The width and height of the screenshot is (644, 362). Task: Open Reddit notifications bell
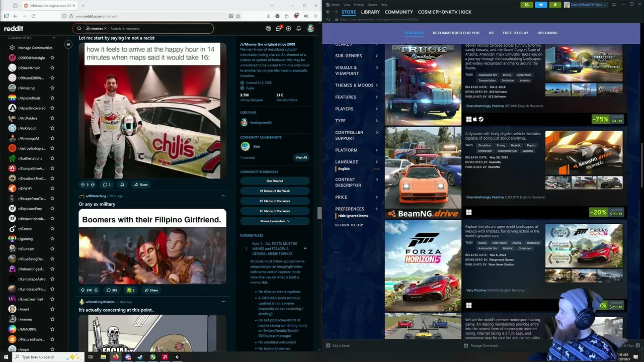point(298,29)
